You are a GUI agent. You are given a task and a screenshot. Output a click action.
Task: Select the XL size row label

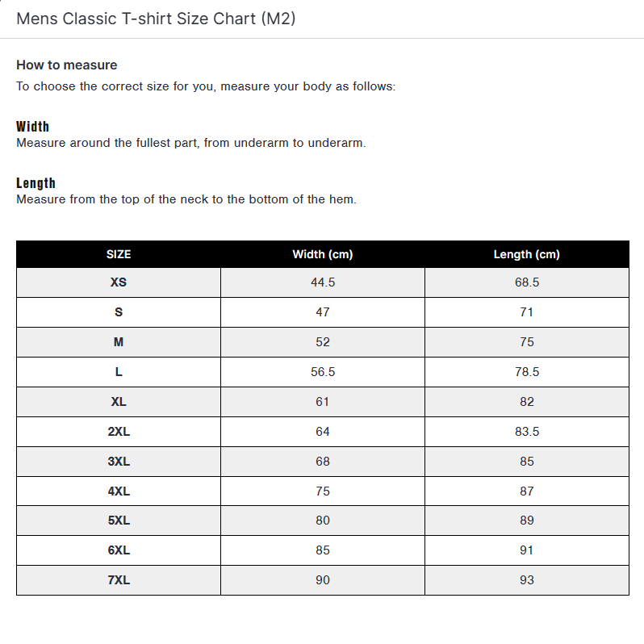(x=119, y=402)
